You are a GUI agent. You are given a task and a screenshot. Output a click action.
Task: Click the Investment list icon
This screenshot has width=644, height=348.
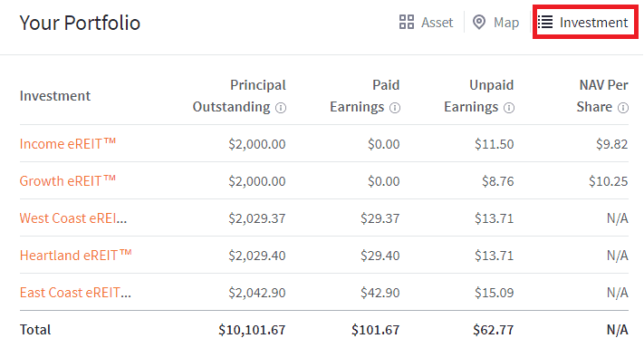[x=545, y=22]
